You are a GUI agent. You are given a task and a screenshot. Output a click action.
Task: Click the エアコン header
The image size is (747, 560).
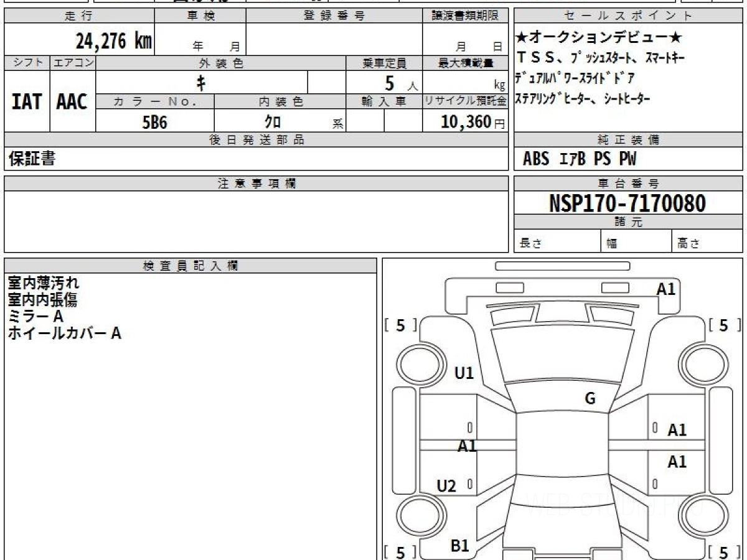click(73, 63)
